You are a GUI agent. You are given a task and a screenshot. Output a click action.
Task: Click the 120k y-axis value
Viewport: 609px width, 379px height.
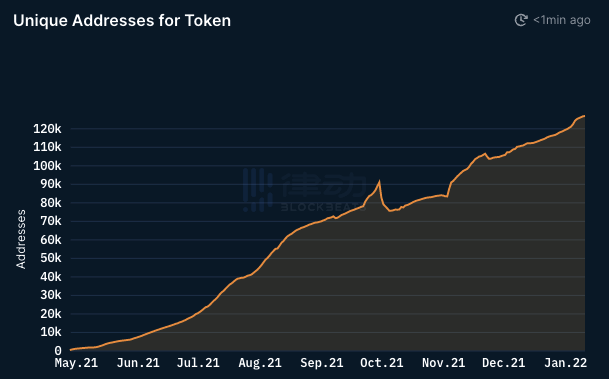(x=47, y=129)
